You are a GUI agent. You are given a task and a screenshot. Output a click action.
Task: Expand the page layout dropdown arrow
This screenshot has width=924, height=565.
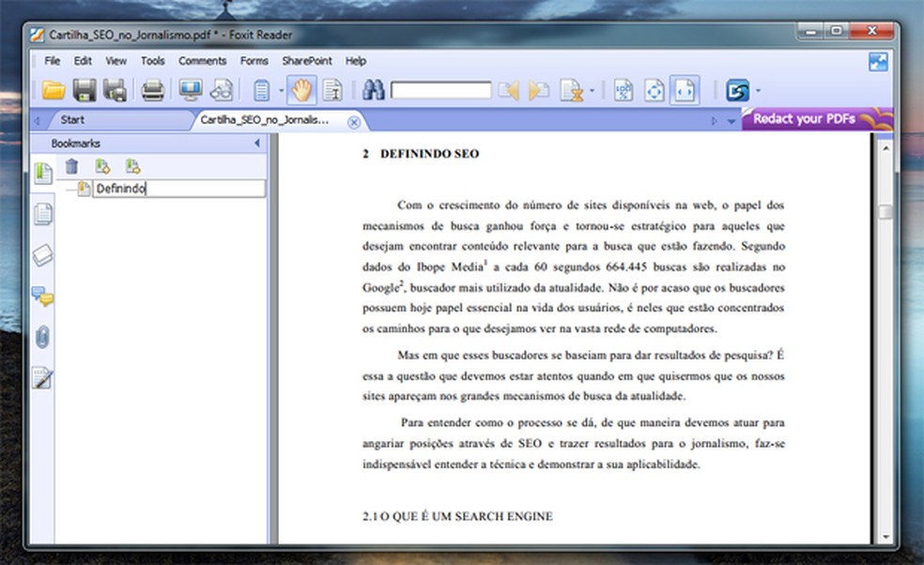pos(281,91)
